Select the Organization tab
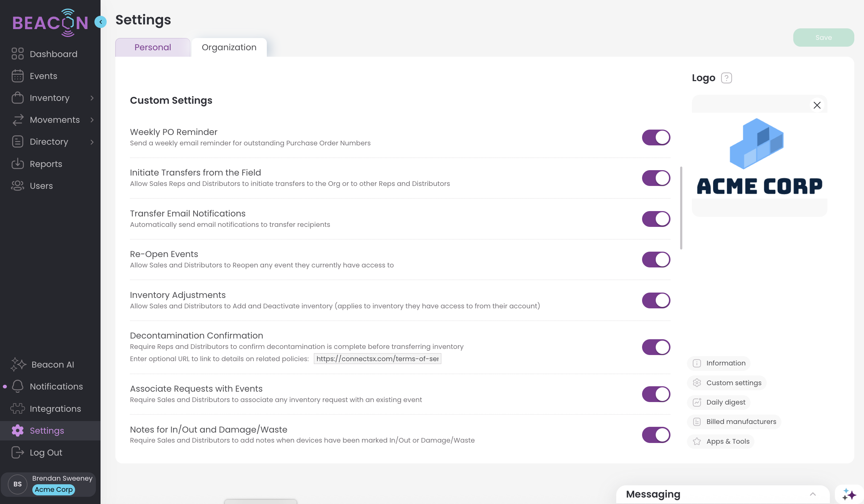The height and width of the screenshot is (504, 864). (229, 47)
